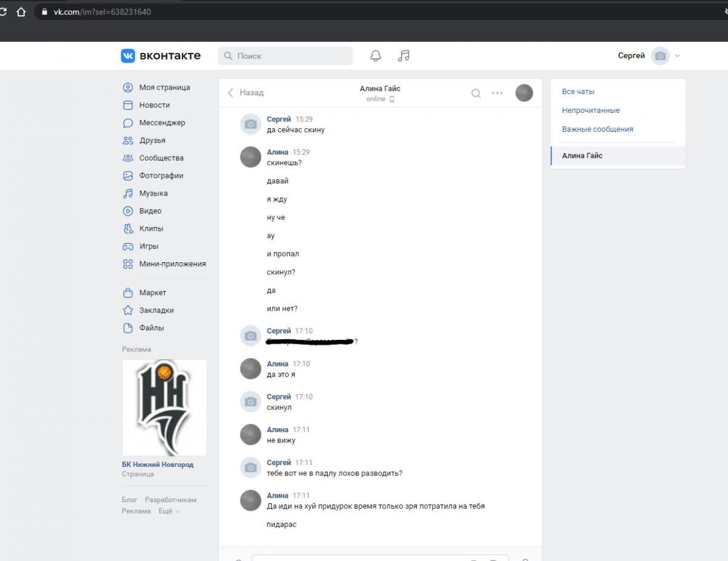The width and height of the screenshot is (728, 561).
Task: Open the music player note icon
Action: [403, 56]
